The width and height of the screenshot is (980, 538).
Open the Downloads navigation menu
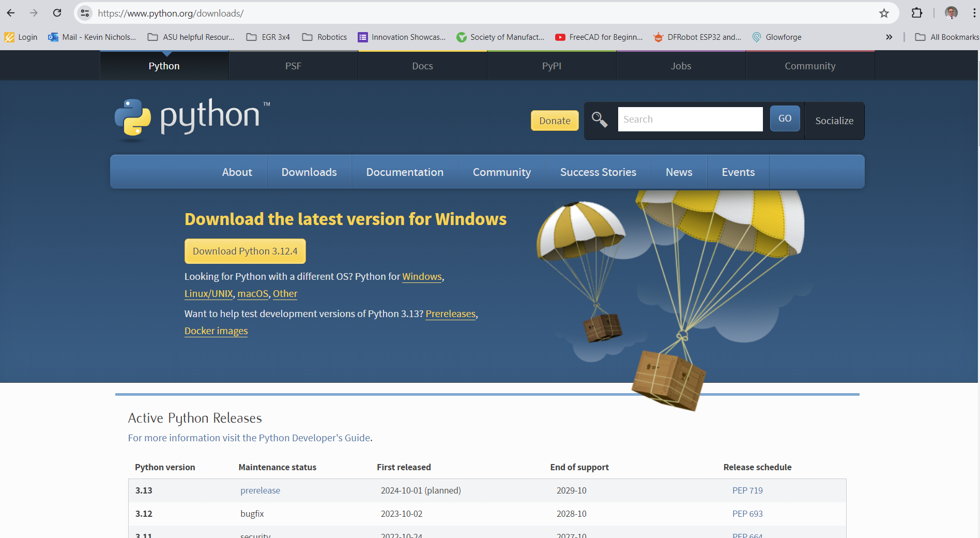(309, 172)
